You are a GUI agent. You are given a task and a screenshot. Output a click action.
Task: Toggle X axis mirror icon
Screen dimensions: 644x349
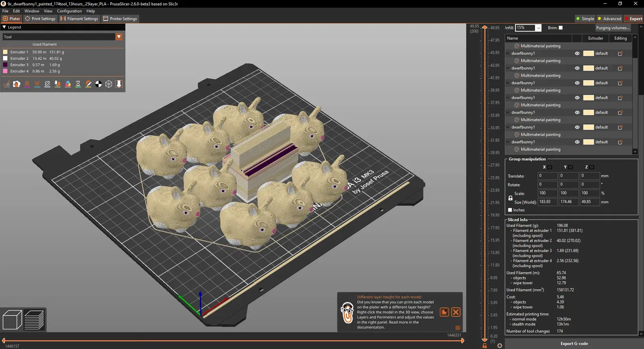(550, 167)
